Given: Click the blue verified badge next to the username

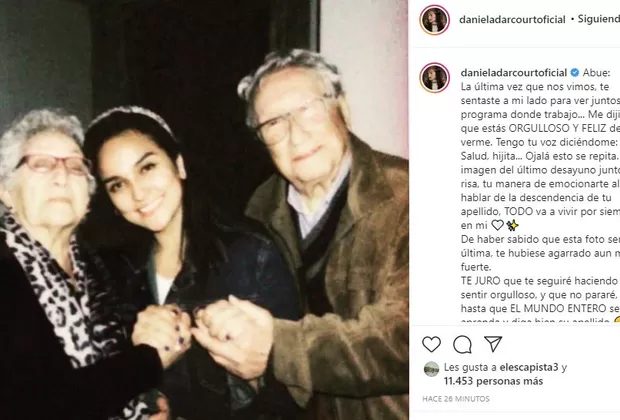Looking at the screenshot, I should (x=575, y=73).
